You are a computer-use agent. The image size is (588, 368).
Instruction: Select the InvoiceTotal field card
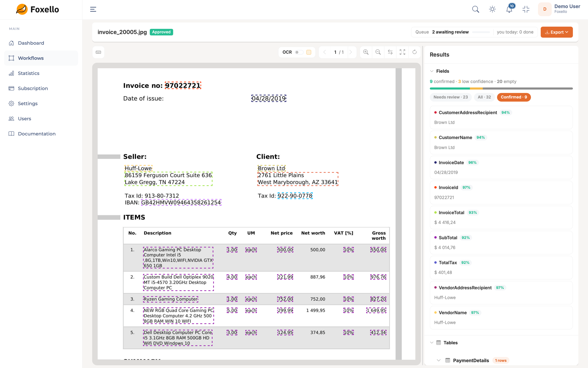pyautogui.click(x=501, y=217)
